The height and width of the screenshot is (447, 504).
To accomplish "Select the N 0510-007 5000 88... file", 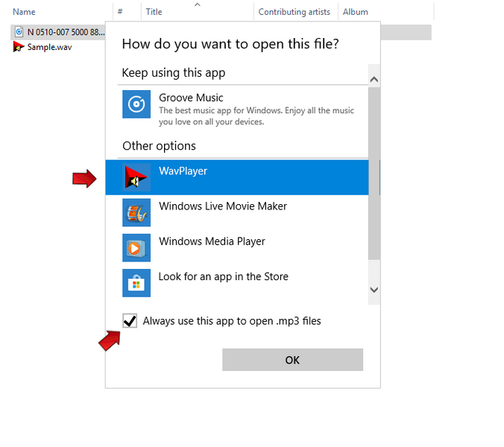I will (x=66, y=32).
